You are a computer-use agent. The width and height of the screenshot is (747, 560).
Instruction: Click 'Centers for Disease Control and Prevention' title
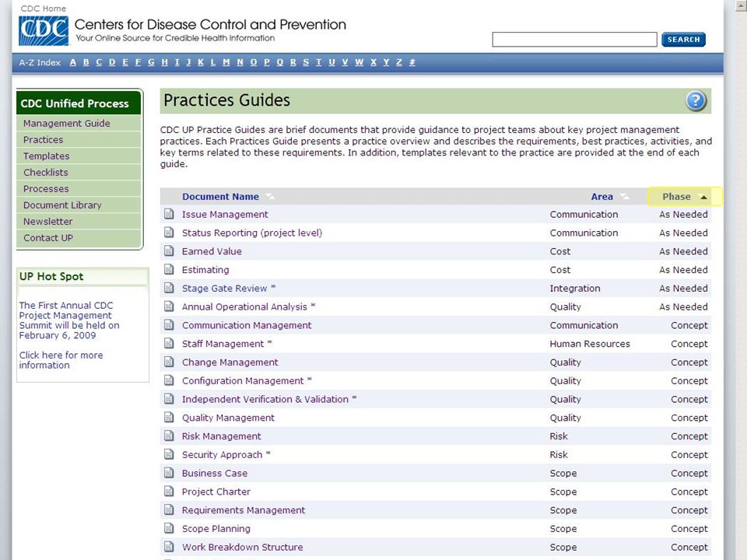tap(210, 25)
